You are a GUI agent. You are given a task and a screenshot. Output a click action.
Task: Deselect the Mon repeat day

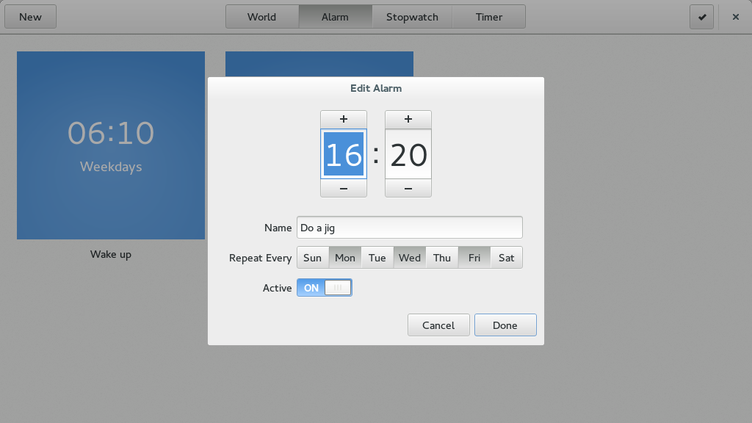click(x=345, y=258)
